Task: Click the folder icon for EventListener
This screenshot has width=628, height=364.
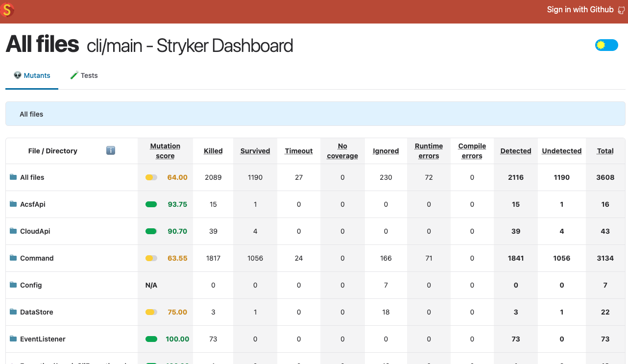Action: 13,339
